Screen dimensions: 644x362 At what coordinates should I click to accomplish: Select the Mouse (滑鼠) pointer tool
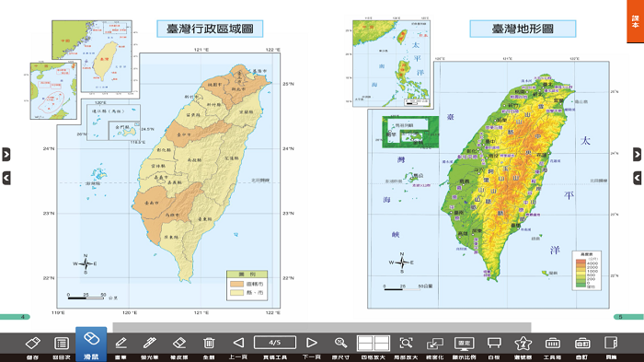pyautogui.click(x=91, y=344)
